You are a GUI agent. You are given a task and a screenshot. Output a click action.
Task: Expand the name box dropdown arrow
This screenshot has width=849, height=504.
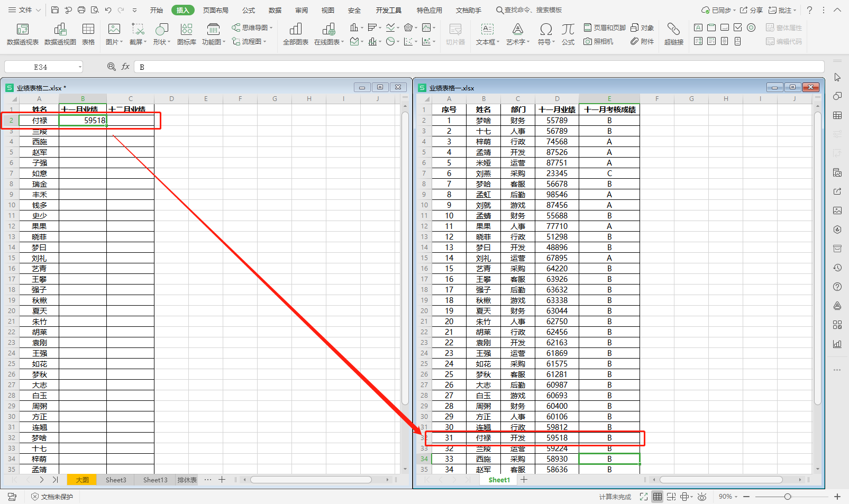click(x=80, y=67)
